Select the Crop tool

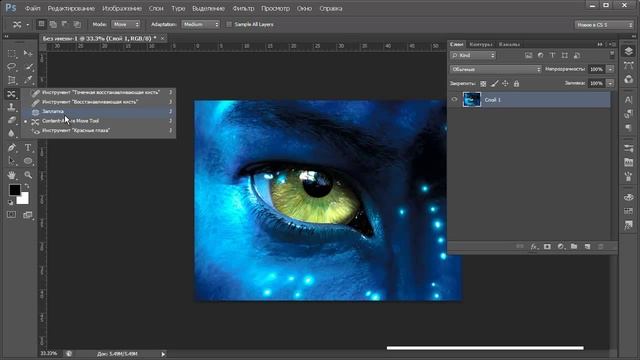click(x=12, y=80)
